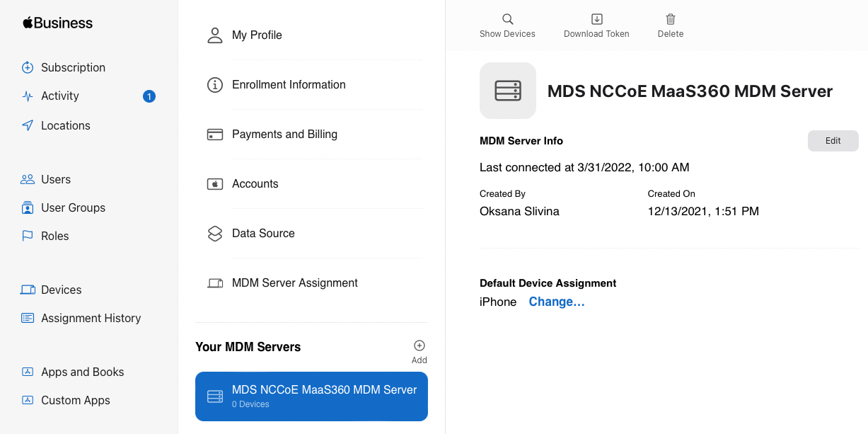This screenshot has width=868, height=434.
Task: Open Subscription in the sidebar
Action: (73, 67)
